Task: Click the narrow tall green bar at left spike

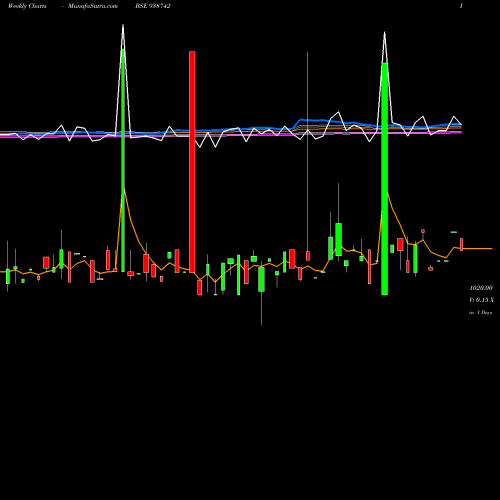Action: click(123, 160)
